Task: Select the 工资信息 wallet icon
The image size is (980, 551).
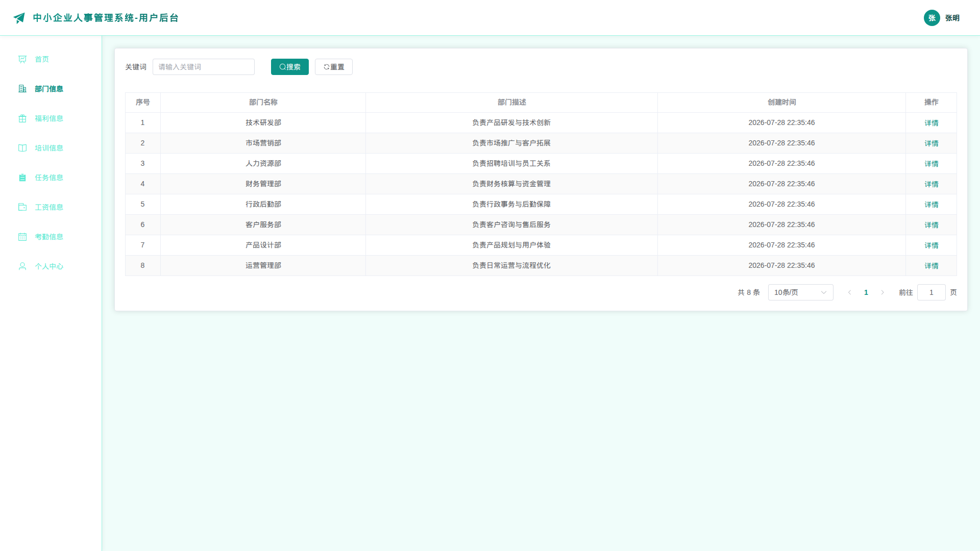Action: pyautogui.click(x=22, y=207)
